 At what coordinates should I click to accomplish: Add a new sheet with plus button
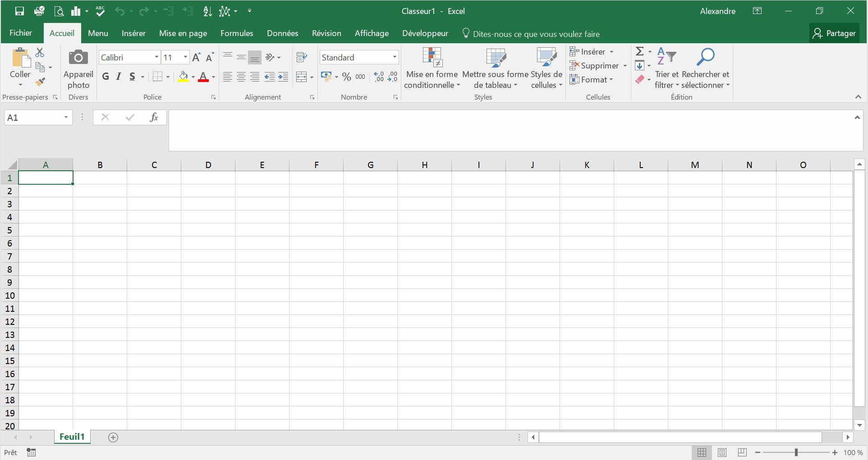pos(113,437)
